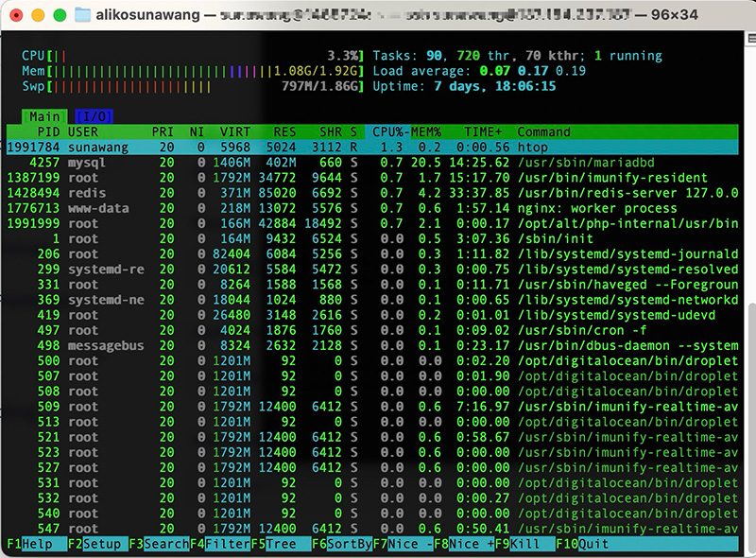Select process row with PID 509
Screen dimensions: 756x558
(372, 407)
